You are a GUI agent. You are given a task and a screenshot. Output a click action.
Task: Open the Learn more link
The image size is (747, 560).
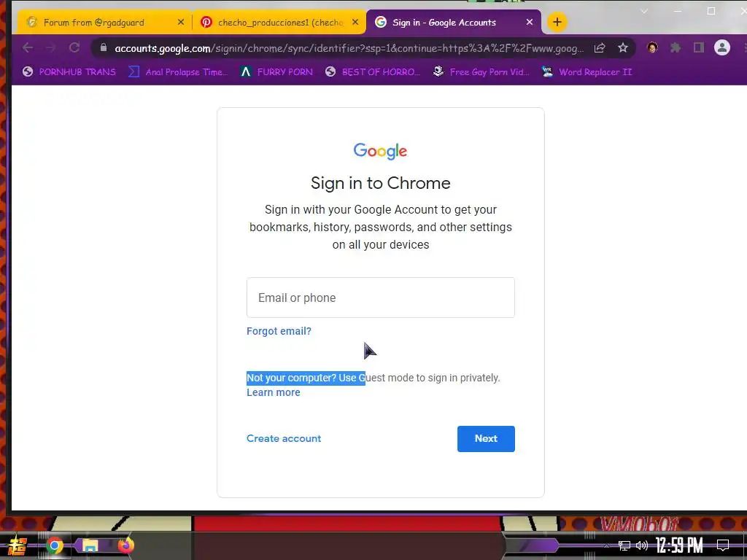point(274,392)
